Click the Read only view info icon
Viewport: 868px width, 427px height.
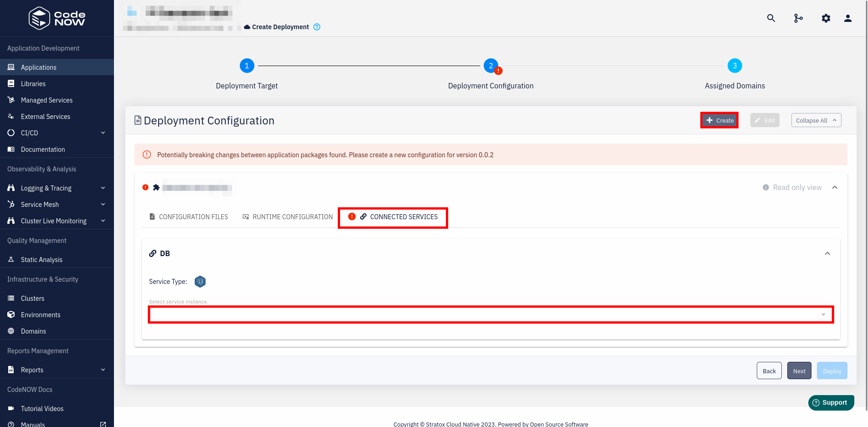tap(766, 187)
